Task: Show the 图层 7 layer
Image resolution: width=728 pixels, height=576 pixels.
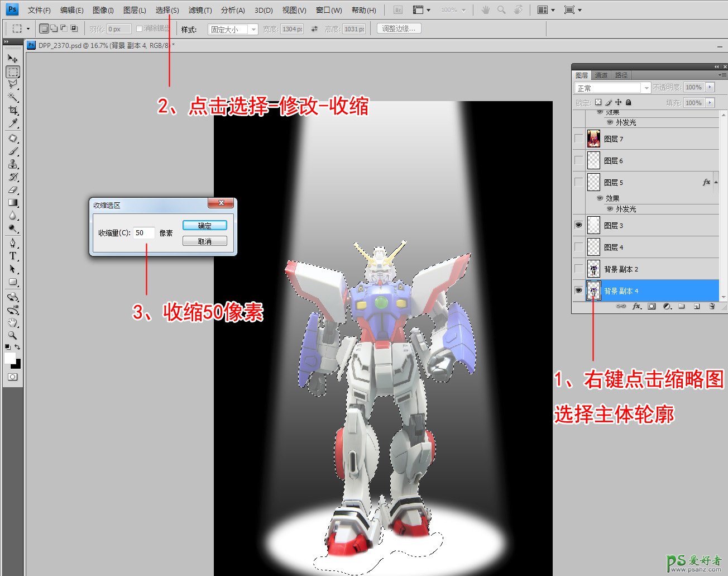Action: [578, 139]
